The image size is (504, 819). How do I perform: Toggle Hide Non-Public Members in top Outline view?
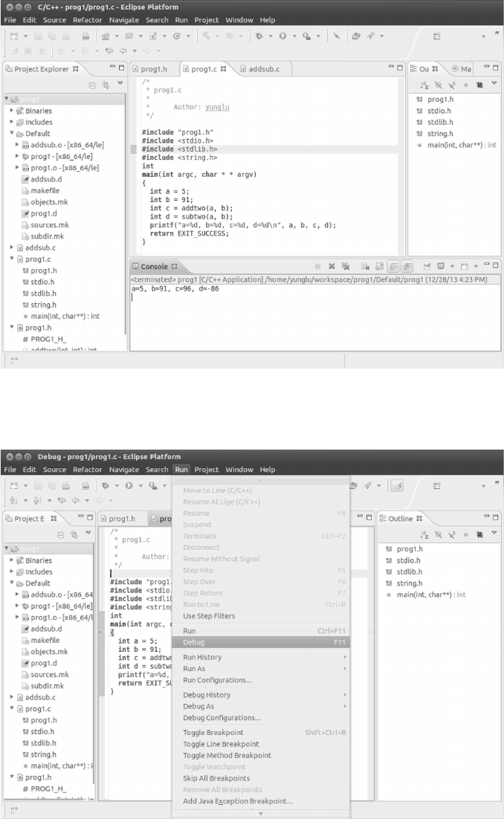coord(466,85)
